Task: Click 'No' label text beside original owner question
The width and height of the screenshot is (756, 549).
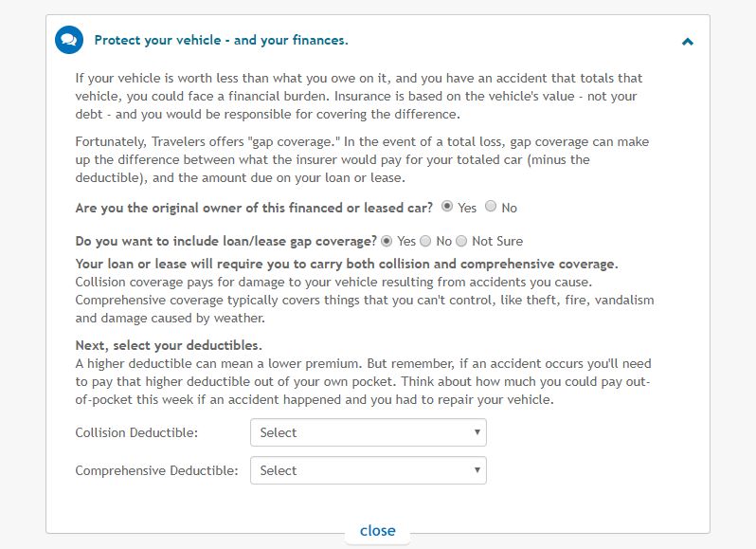Action: [x=509, y=208]
